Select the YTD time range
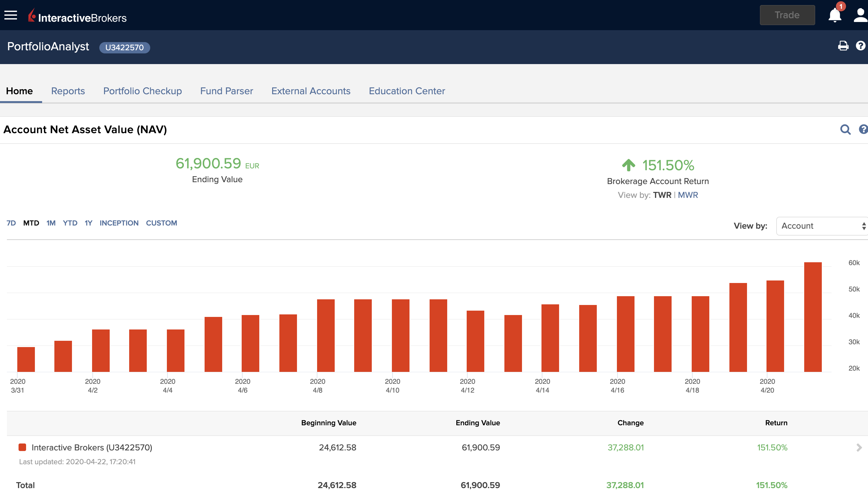The height and width of the screenshot is (495, 868). (x=70, y=223)
